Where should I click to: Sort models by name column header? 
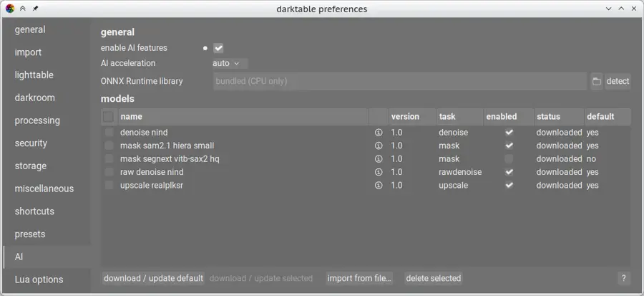(243, 117)
